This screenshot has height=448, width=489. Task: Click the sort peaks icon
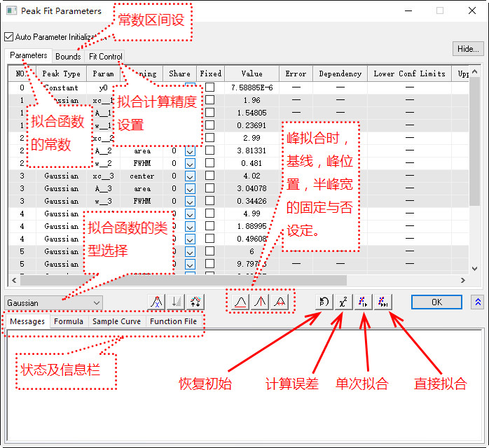pos(177,302)
